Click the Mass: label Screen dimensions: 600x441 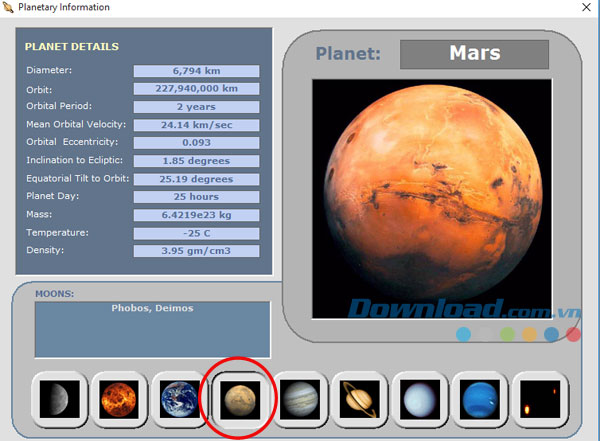click(39, 214)
